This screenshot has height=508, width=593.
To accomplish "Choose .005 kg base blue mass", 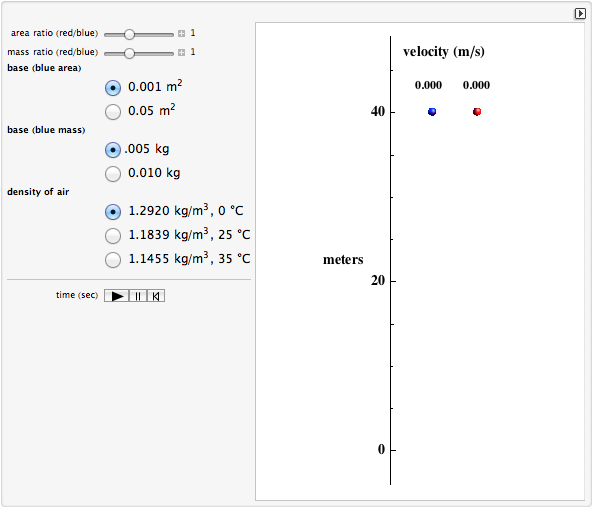I will tap(113, 150).
